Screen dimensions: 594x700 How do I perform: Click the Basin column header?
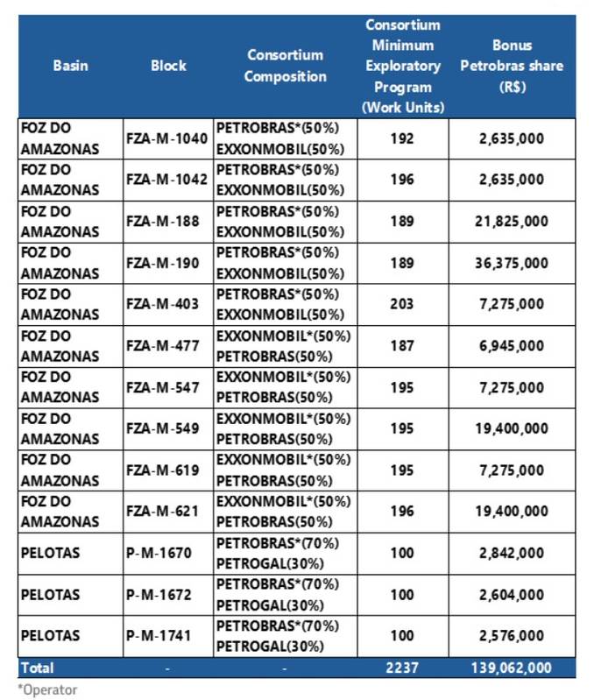click(x=70, y=66)
